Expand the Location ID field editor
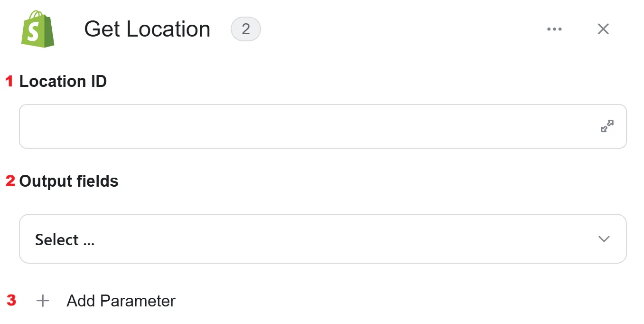The height and width of the screenshot is (324, 644). tap(607, 126)
